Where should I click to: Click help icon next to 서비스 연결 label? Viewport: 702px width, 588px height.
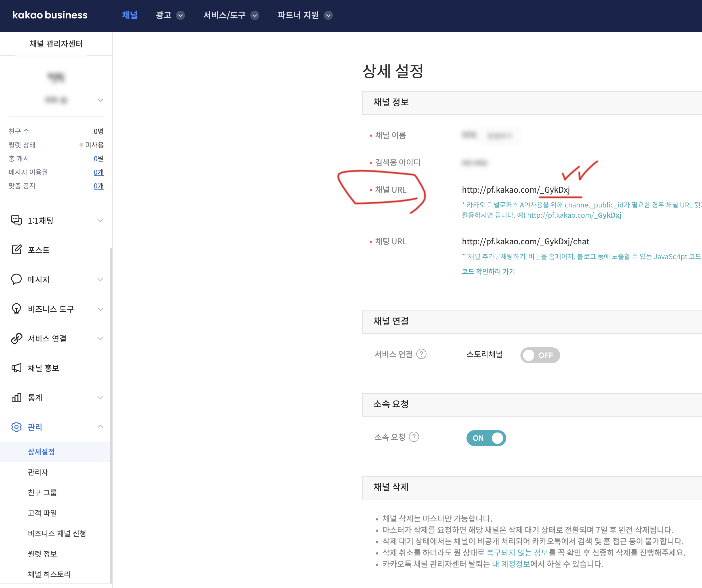tap(421, 354)
